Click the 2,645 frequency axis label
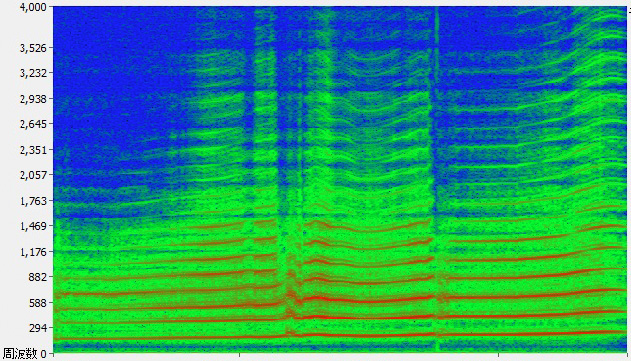Screen dimensions: 631x361 [33, 124]
